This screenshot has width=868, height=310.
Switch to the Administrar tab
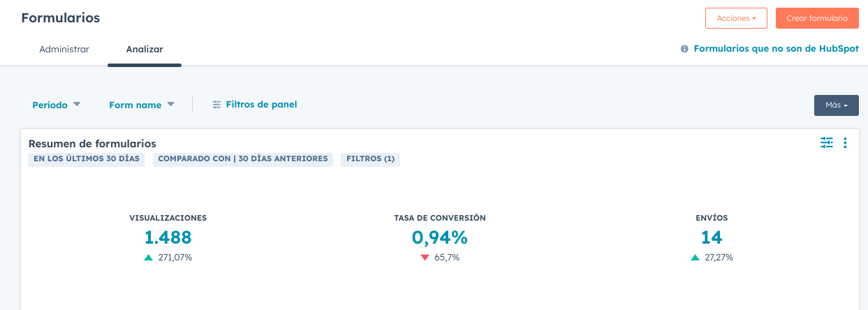(64, 50)
